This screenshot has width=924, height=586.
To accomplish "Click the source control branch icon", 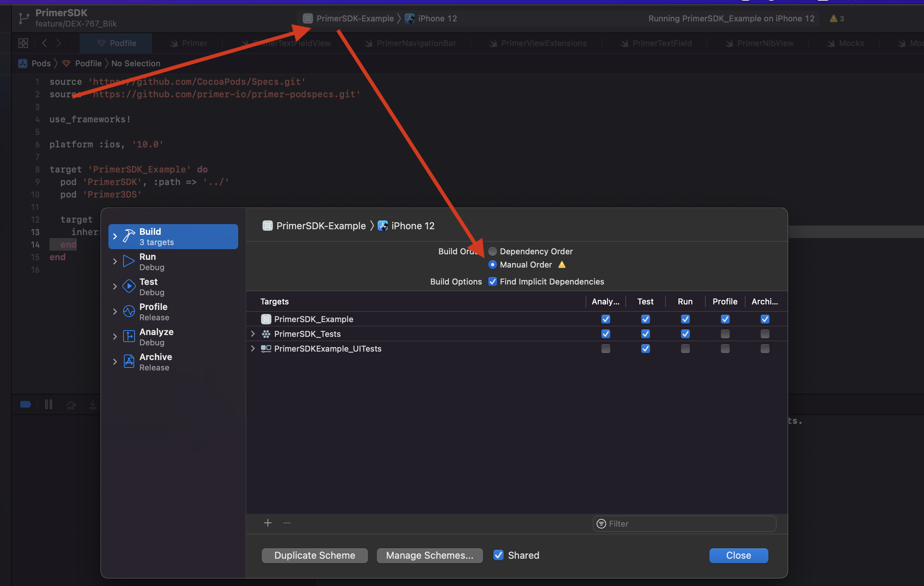I will (x=24, y=18).
